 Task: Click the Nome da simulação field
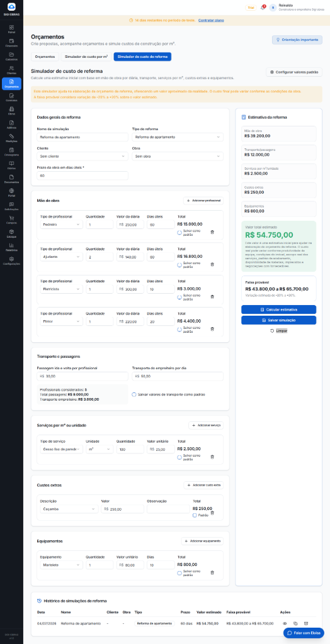[x=82, y=136]
